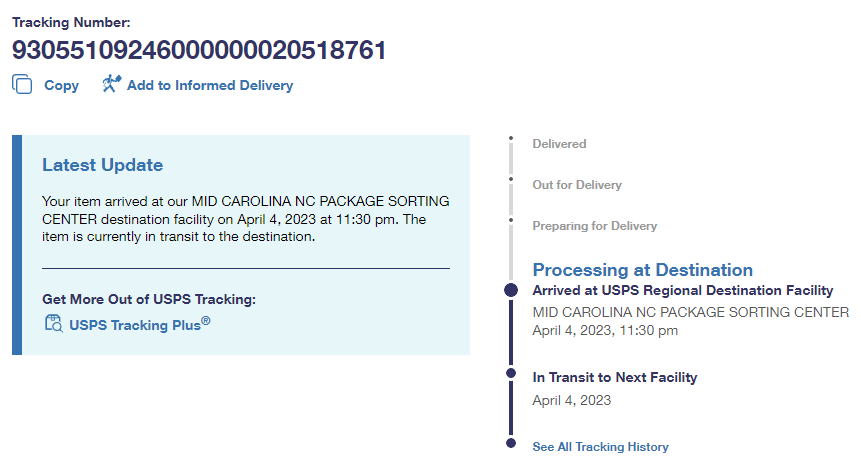Click the large Processing at Destination dot
Screen dimensions: 861x469
[x=511, y=290]
